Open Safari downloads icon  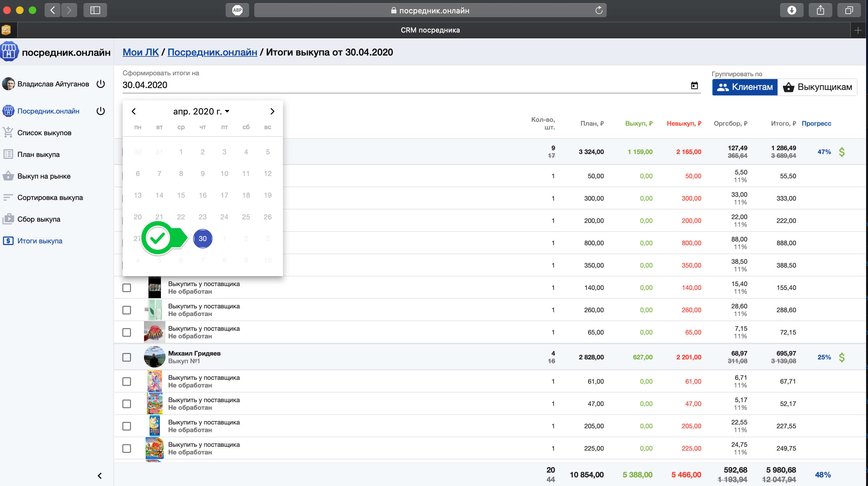point(791,11)
